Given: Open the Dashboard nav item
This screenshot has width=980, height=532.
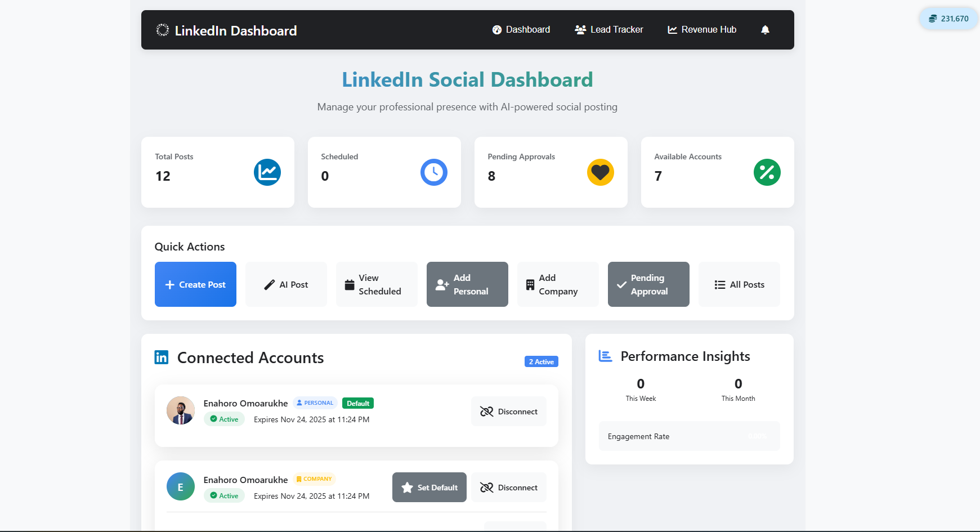Looking at the screenshot, I should pyautogui.click(x=521, y=30).
